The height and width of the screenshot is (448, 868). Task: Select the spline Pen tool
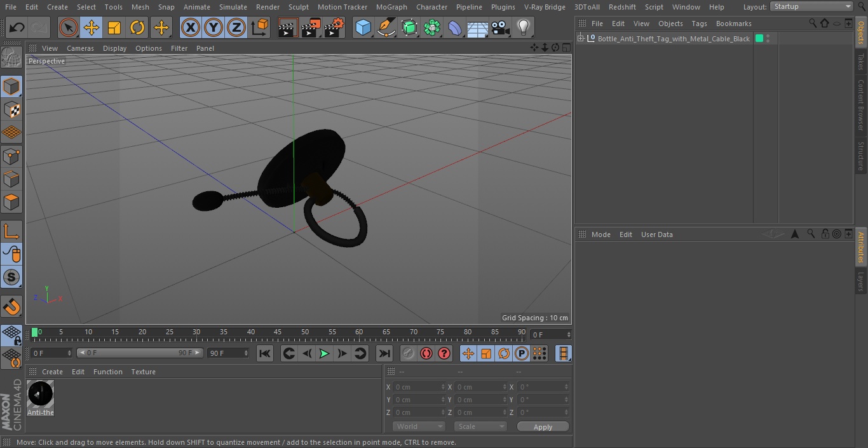tap(386, 27)
